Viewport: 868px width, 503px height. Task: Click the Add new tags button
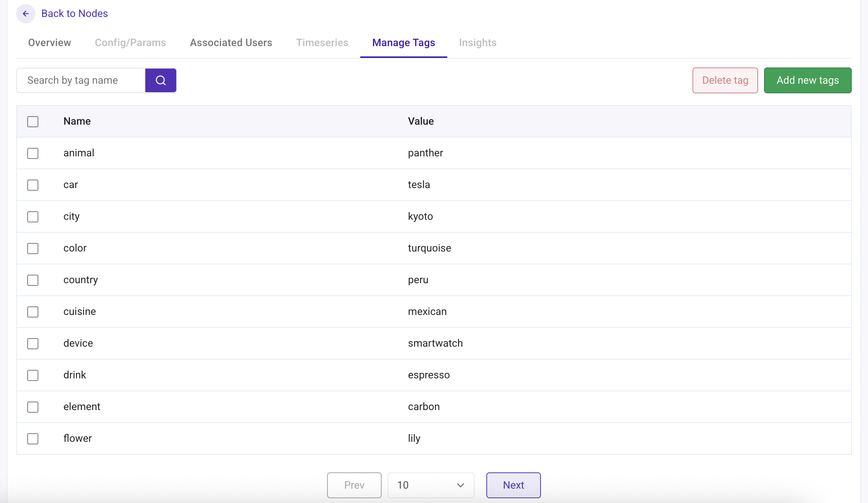[x=808, y=80]
